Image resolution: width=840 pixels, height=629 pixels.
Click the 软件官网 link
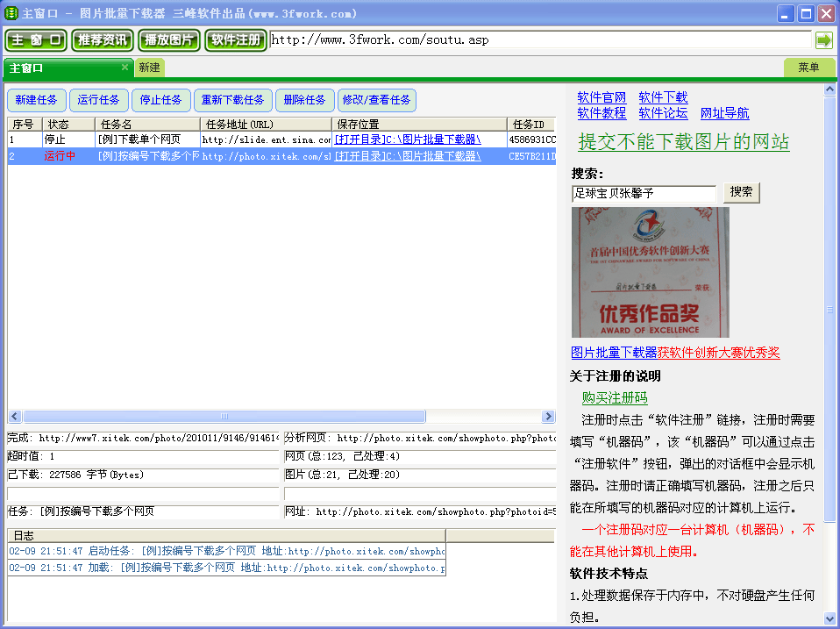[602, 97]
